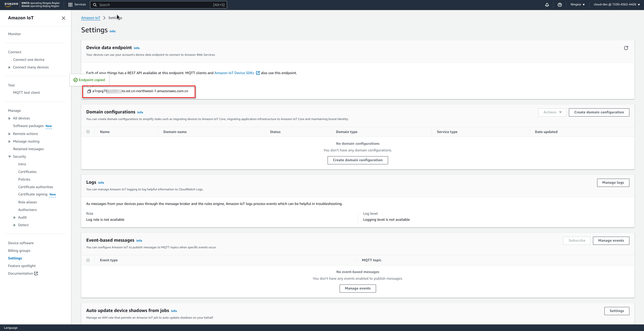Image resolution: width=644 pixels, height=331 pixels.
Task: Click the notifications bell icon
Action: coord(547,4)
